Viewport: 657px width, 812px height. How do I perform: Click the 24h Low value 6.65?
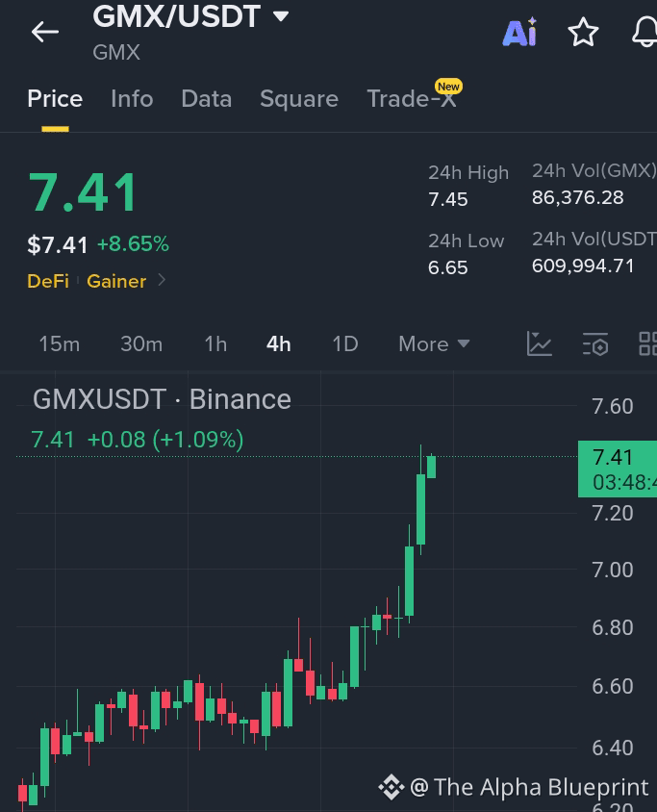coord(448,267)
